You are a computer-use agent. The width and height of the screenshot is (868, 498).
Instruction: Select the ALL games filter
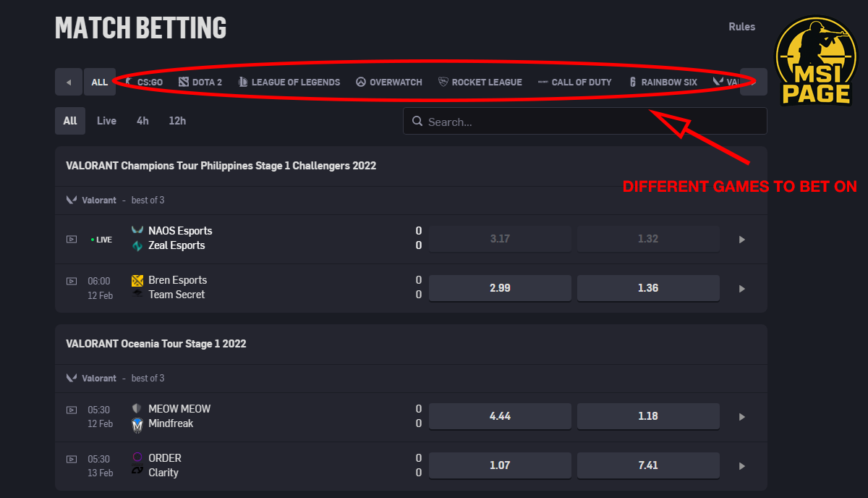[100, 82]
